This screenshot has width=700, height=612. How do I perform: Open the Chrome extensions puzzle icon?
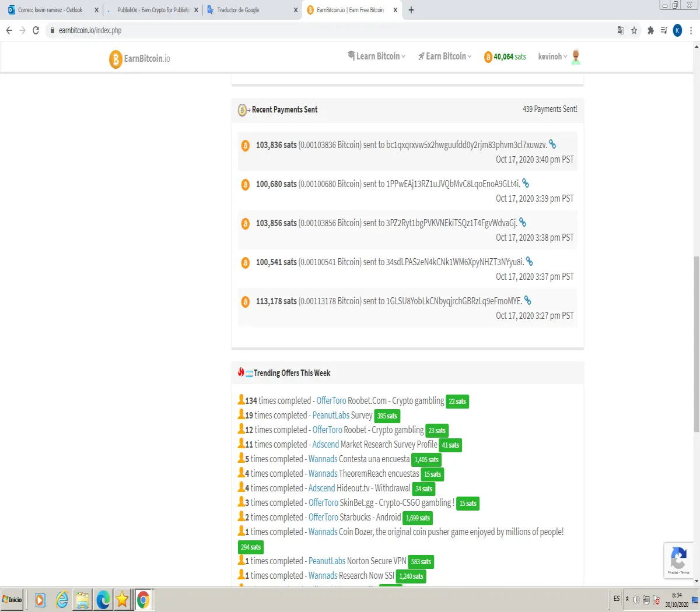coord(650,30)
